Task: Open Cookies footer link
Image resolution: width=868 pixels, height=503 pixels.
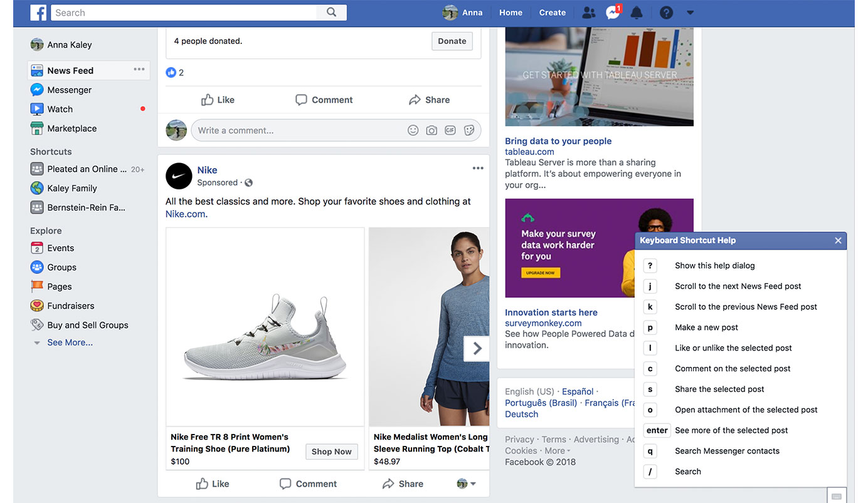Action: tap(521, 451)
